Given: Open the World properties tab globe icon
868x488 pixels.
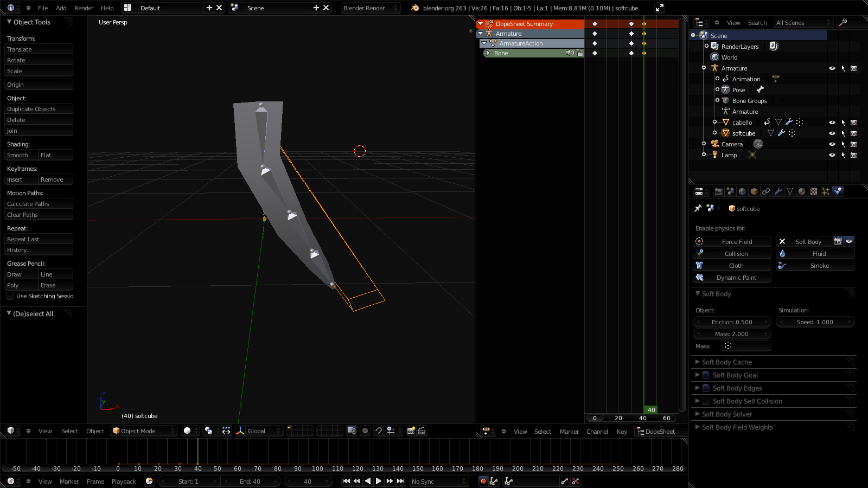Looking at the screenshot, I should [x=742, y=191].
